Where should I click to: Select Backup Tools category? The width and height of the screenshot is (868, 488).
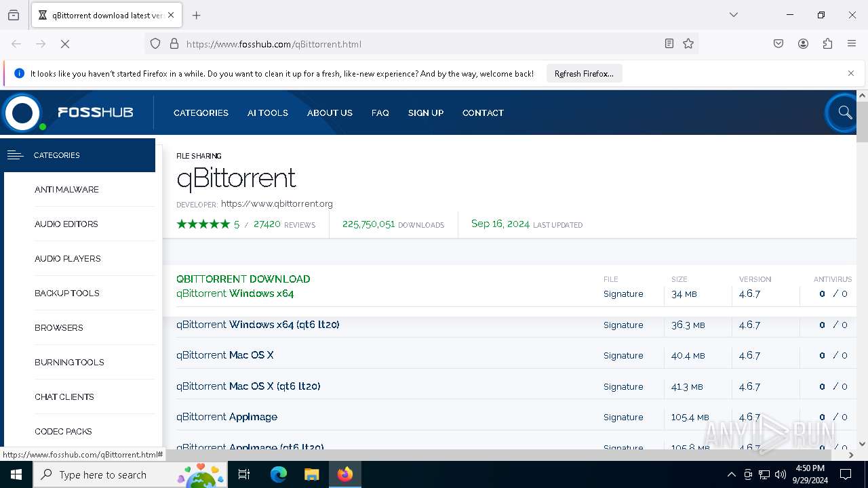pyautogui.click(x=67, y=293)
